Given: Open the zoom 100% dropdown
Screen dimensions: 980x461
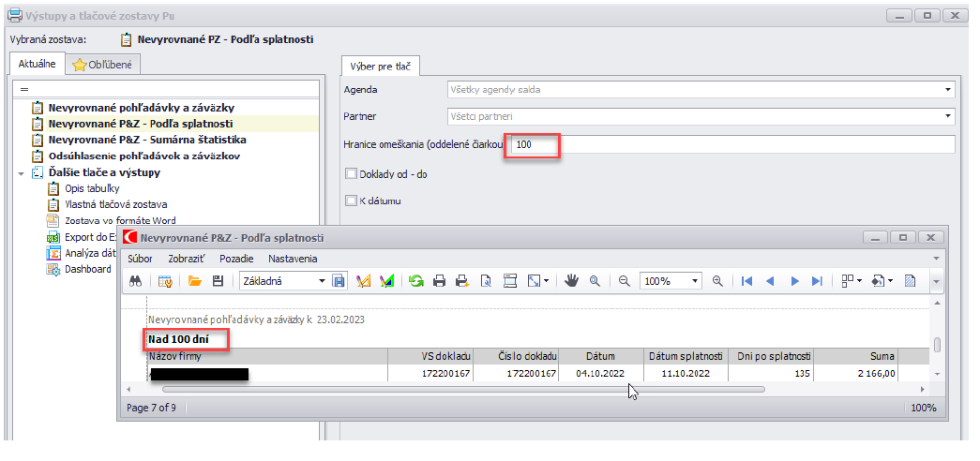Looking at the screenshot, I should pyautogui.click(x=695, y=280).
